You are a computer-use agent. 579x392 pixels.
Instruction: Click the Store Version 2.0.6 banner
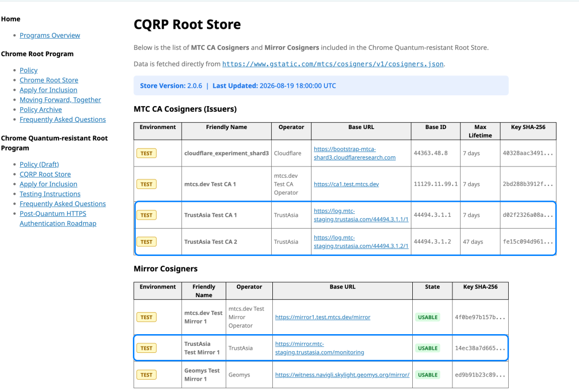pyautogui.click(x=321, y=86)
